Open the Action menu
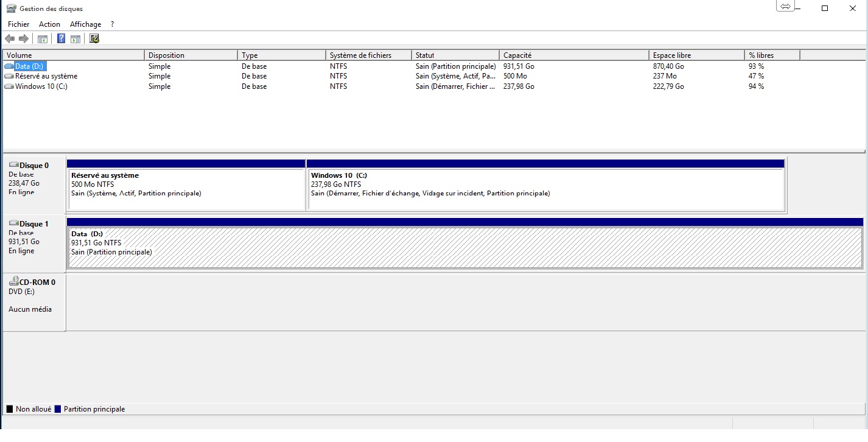The image size is (868, 442). coord(49,24)
